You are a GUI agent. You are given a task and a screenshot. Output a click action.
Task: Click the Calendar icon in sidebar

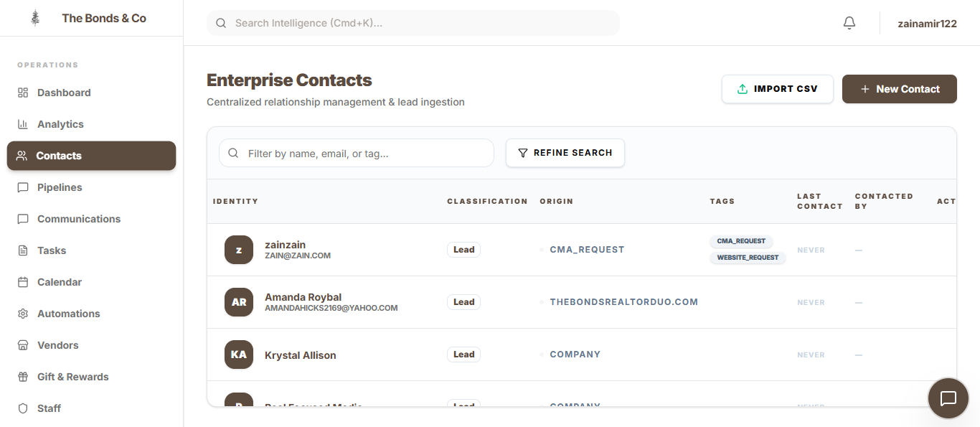[x=23, y=282]
